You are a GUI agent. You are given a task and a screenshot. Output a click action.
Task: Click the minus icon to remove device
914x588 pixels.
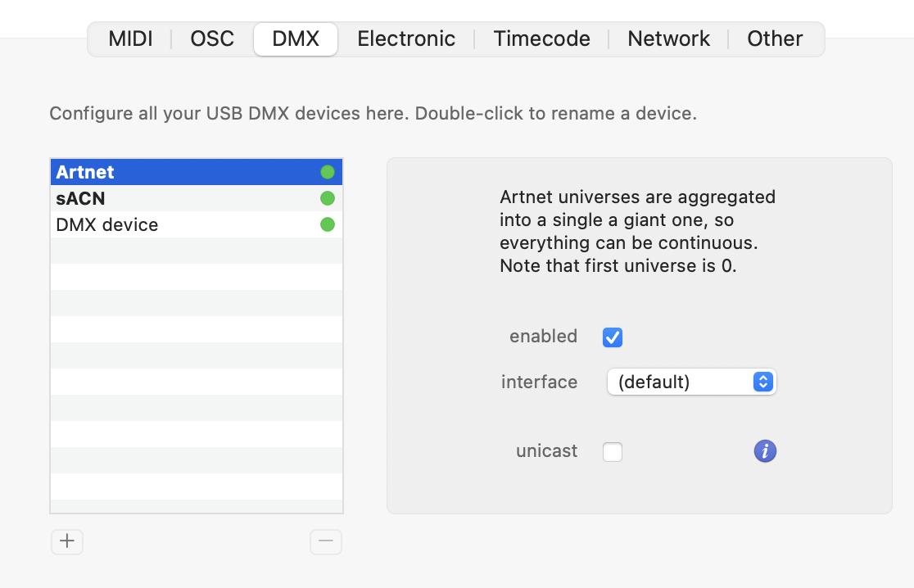326,541
